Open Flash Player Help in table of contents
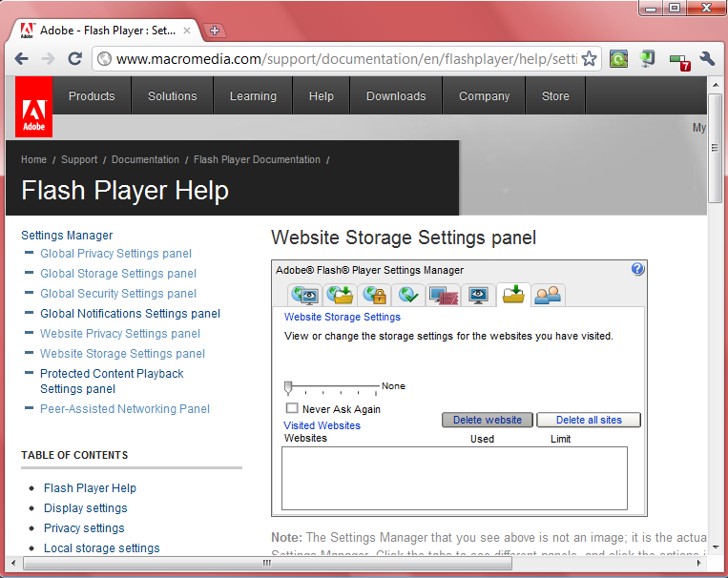 [90, 488]
